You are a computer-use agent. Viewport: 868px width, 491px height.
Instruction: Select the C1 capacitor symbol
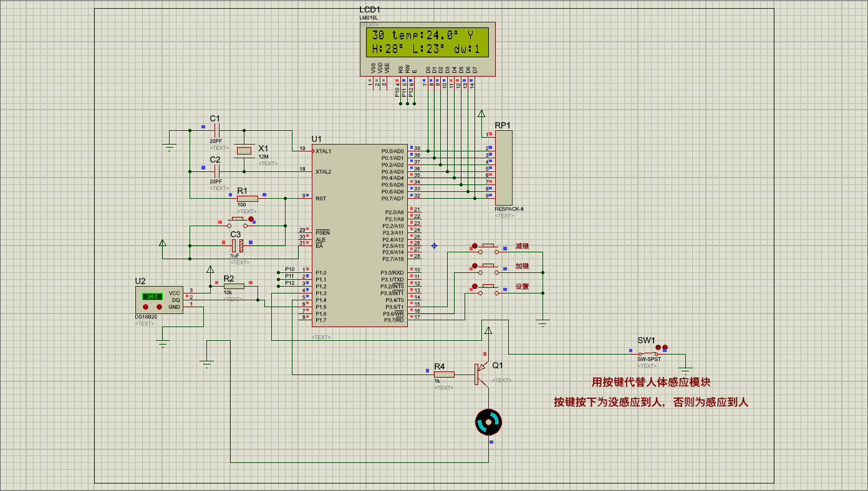[x=216, y=130]
